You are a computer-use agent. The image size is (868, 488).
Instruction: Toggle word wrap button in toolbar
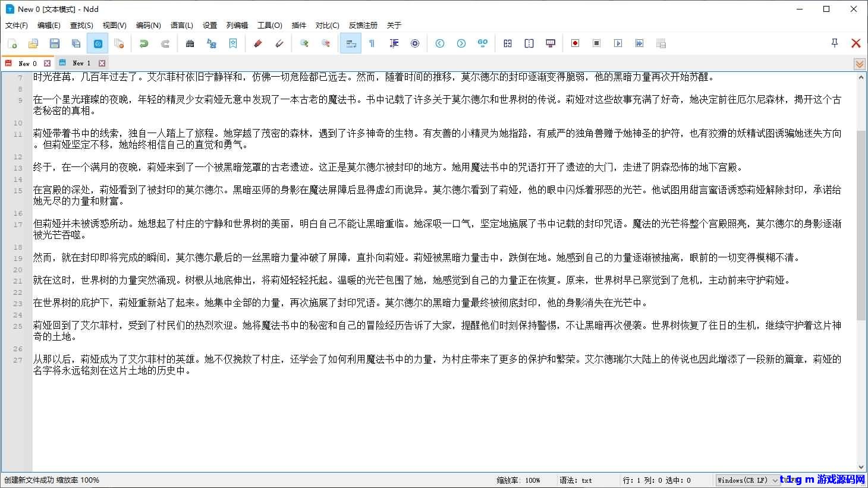tap(351, 43)
